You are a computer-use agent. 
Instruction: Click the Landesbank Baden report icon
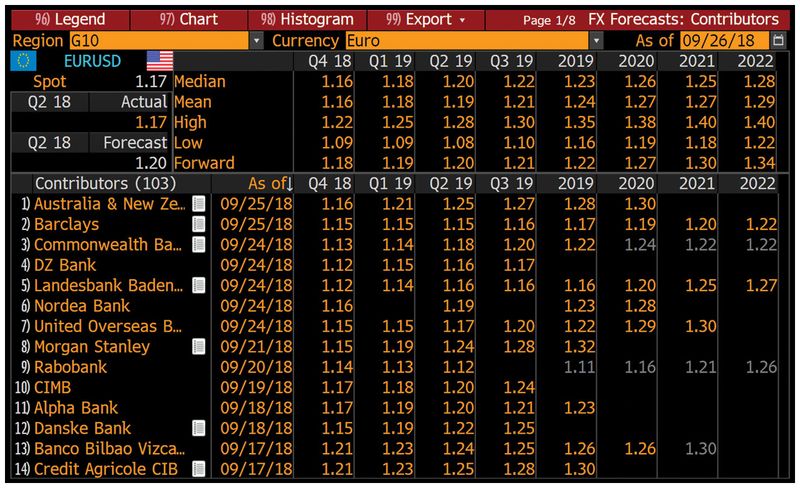199,285
